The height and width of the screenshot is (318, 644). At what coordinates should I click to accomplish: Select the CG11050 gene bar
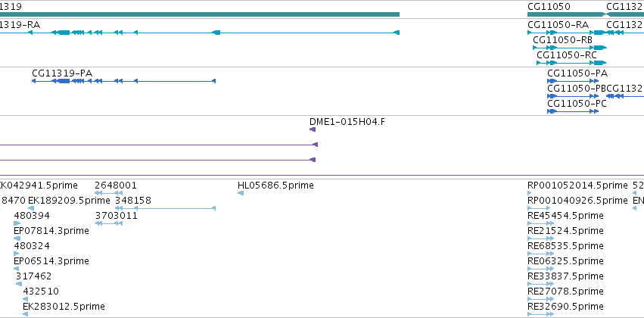(566, 14)
